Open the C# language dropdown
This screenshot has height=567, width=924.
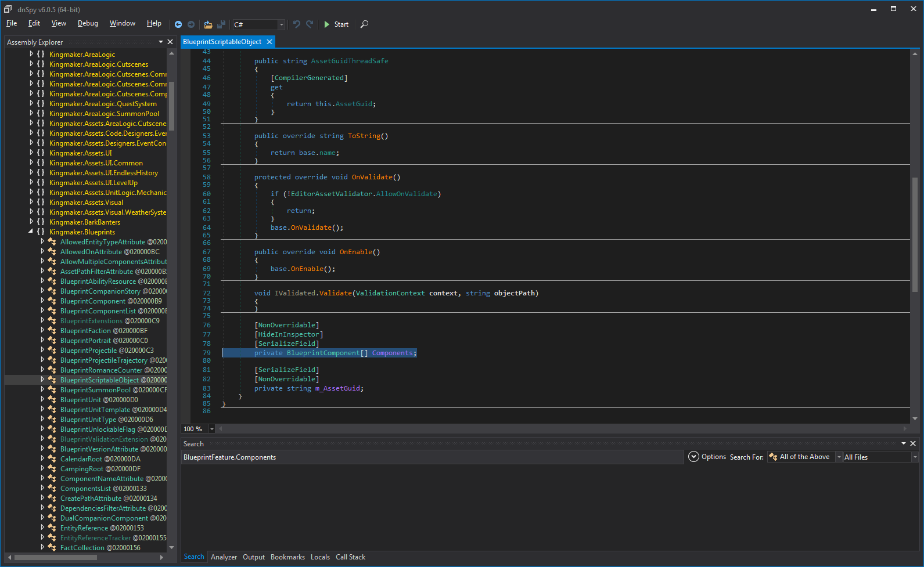tap(282, 24)
